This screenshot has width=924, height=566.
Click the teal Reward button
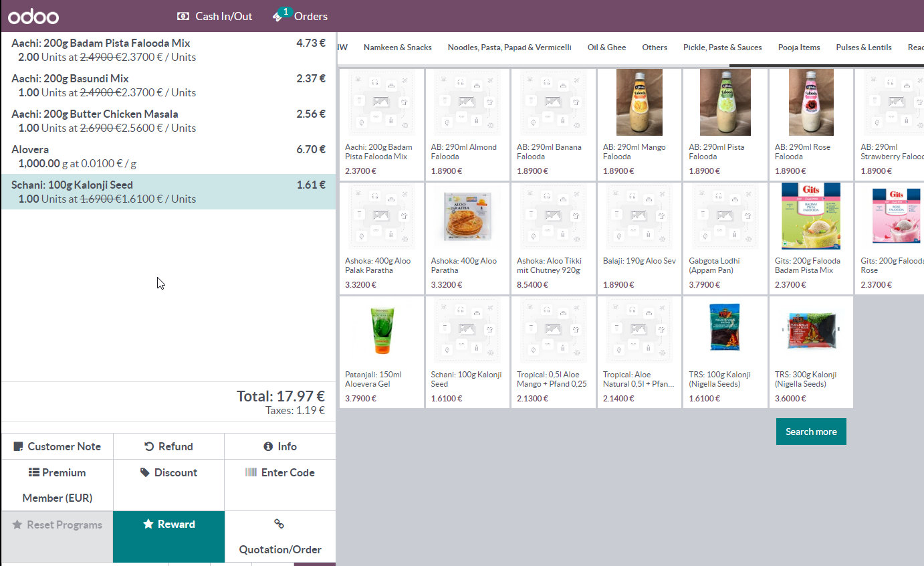point(168,537)
